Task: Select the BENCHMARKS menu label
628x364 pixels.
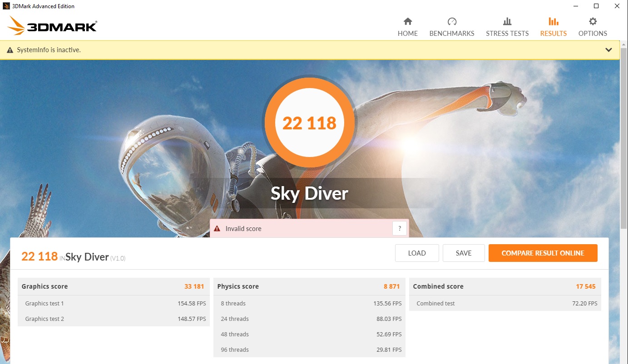Action: point(452,34)
